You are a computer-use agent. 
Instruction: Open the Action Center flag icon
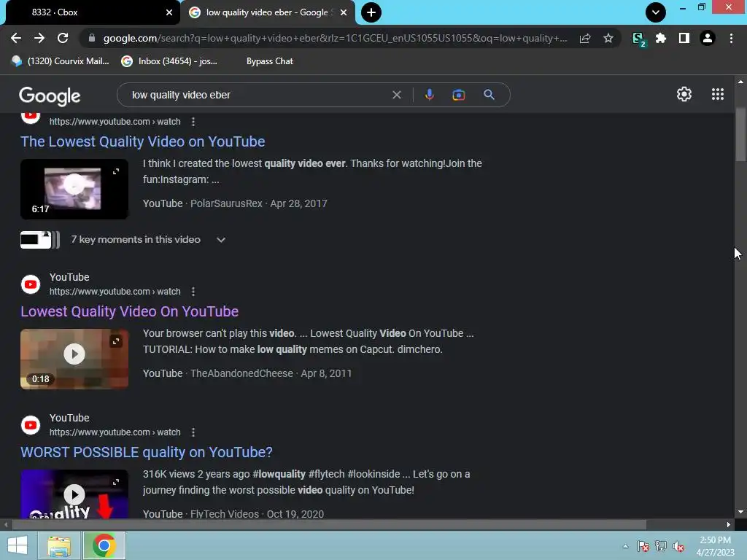643,546
